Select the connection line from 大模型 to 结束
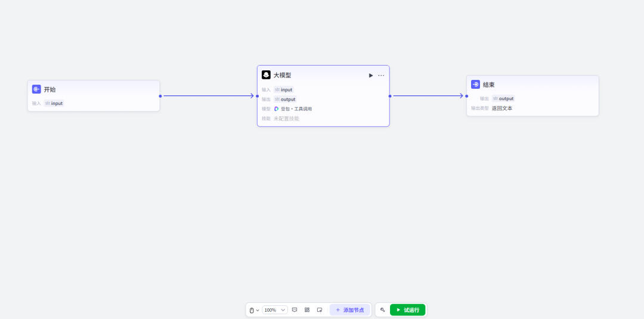644x319 pixels. [x=428, y=96]
